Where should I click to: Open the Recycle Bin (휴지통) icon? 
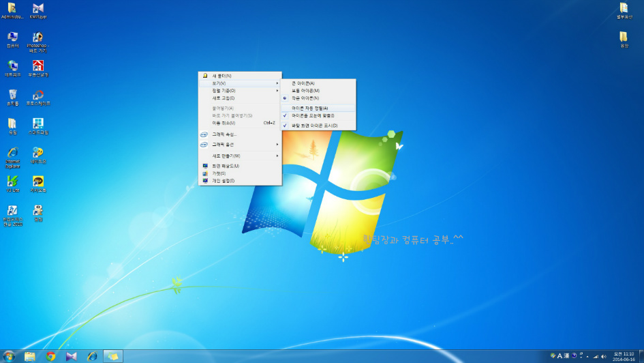pyautogui.click(x=12, y=96)
